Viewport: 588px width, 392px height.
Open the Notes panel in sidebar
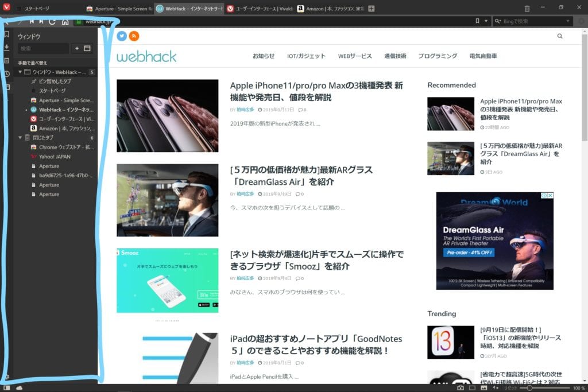(6, 60)
